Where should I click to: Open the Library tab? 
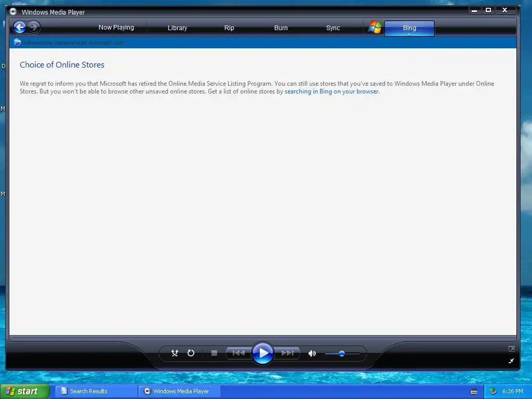coord(178,28)
